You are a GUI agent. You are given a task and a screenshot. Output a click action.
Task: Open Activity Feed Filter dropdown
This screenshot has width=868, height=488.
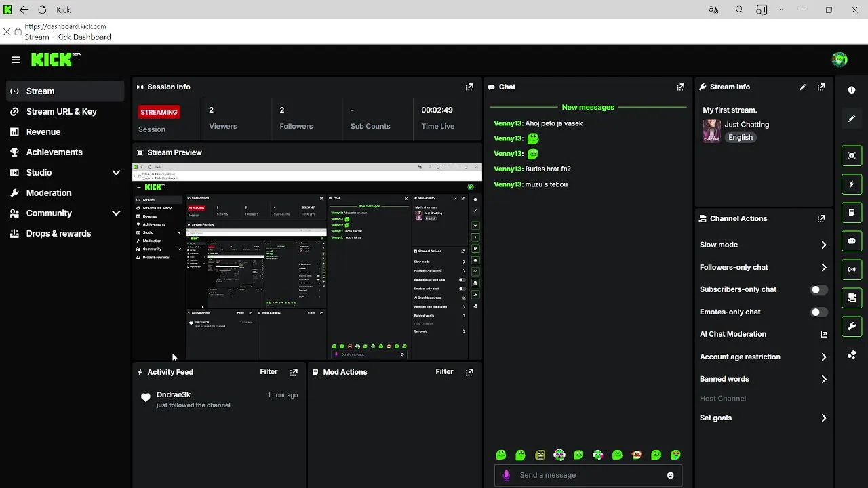pyautogui.click(x=269, y=372)
